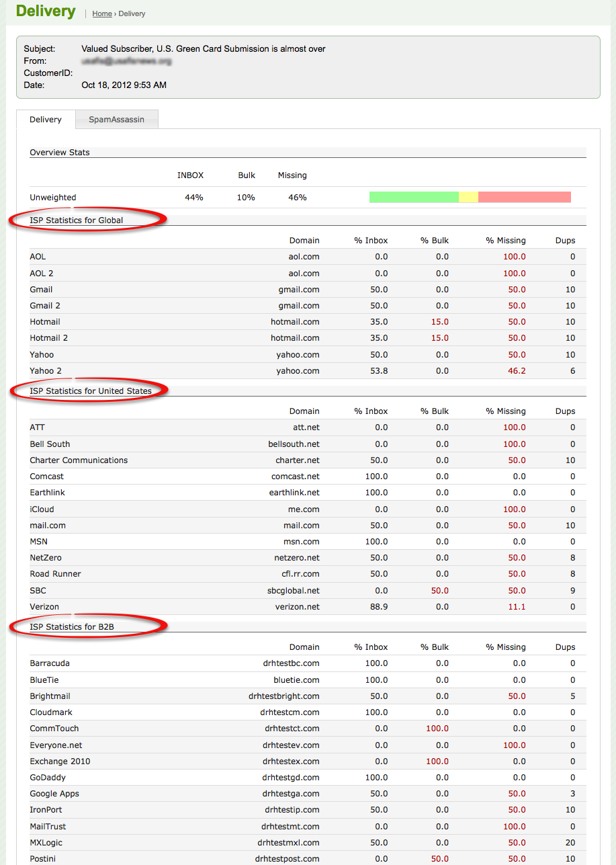Click the yellow bulk segment of the bar

(468, 197)
